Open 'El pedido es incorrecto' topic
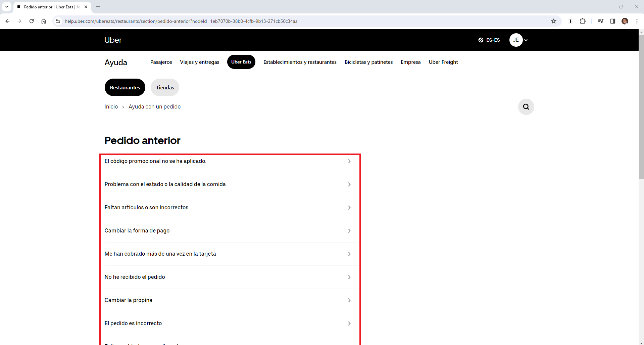The height and width of the screenshot is (345, 644). pos(231,324)
